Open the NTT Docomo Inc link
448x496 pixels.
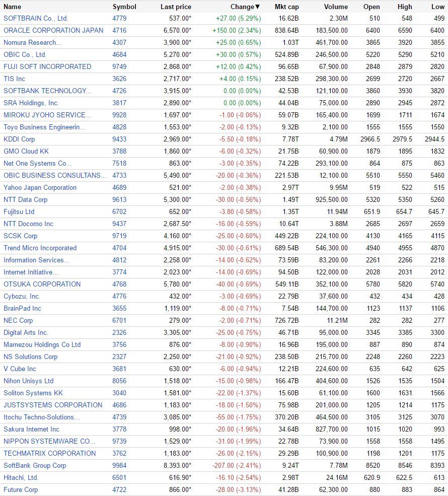click(29, 224)
